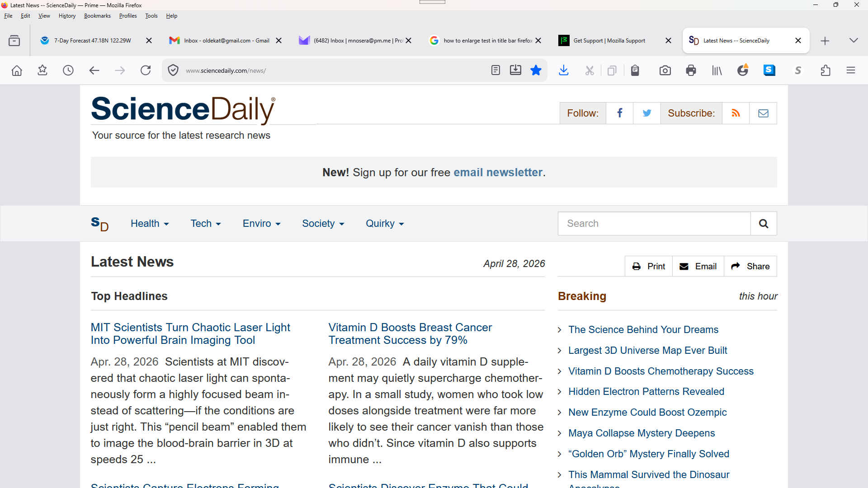Toggle the blue bookmark star
Screen dimensions: 868x488
coord(536,70)
